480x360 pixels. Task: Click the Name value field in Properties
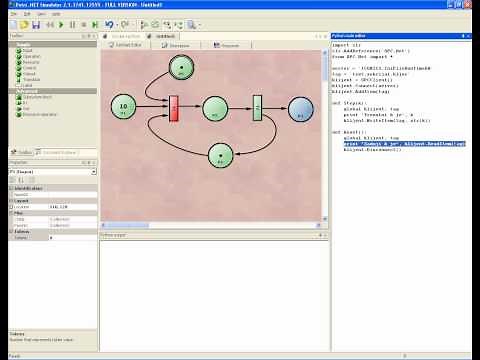click(73, 195)
